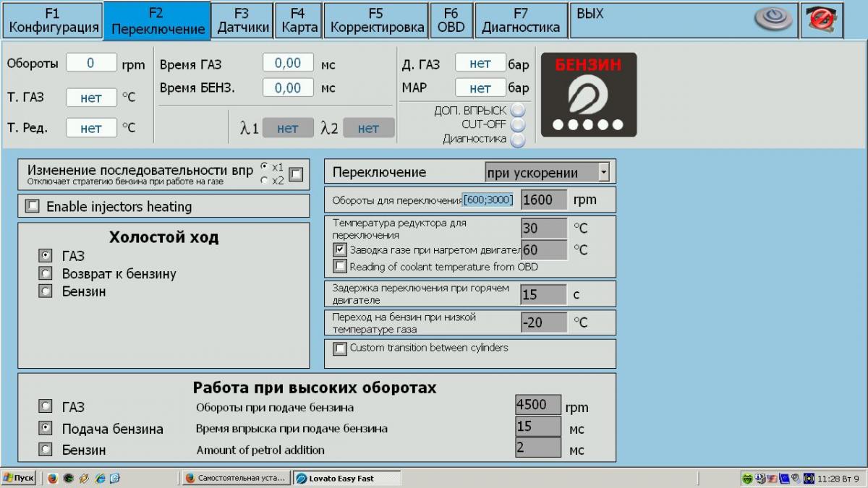
Task: Enable Custom transition between cylinders
Action: [340, 348]
